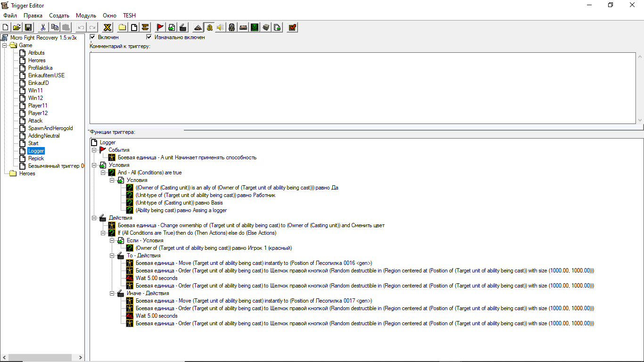Screen dimensions: 644x362
Task: Save the map using the floppy icon
Action: pos(28,27)
